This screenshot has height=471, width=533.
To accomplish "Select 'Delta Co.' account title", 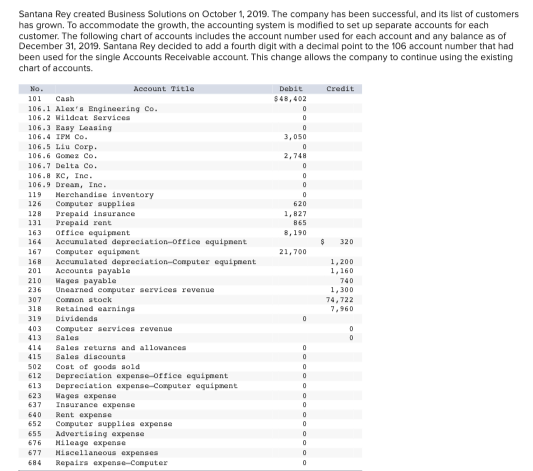I will [x=76, y=166].
